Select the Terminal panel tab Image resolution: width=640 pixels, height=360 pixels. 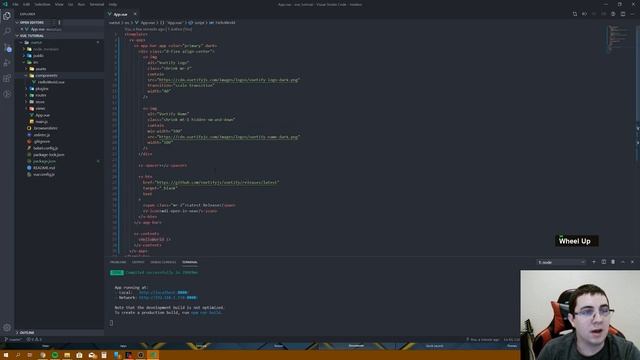(x=190, y=262)
